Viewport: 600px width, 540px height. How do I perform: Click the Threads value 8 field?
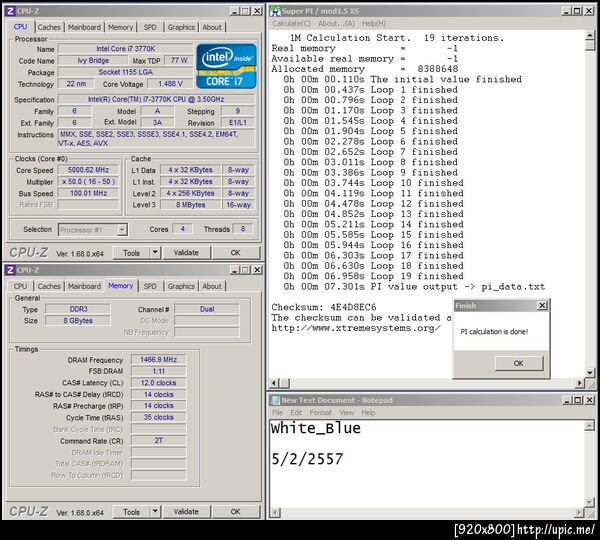pos(243,229)
